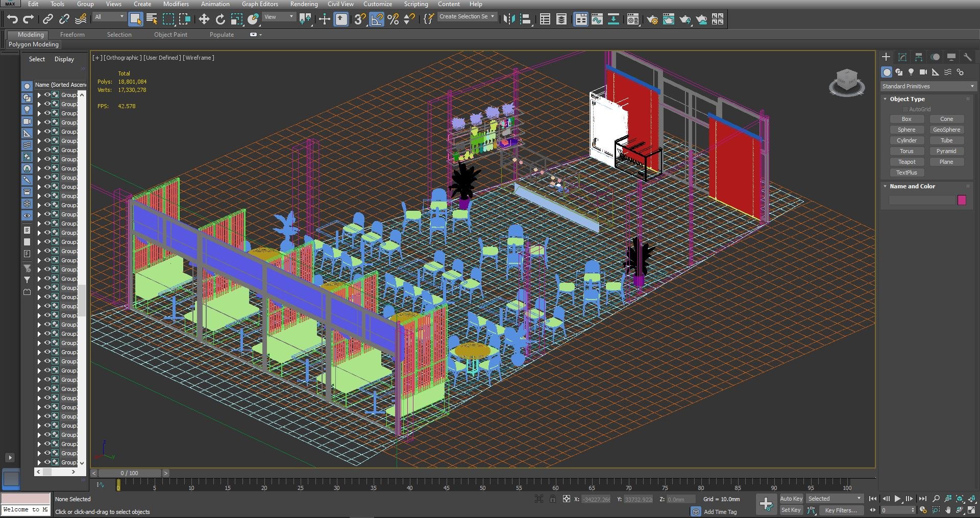
Task: Open the Graph Editors menu
Action: coord(260,4)
